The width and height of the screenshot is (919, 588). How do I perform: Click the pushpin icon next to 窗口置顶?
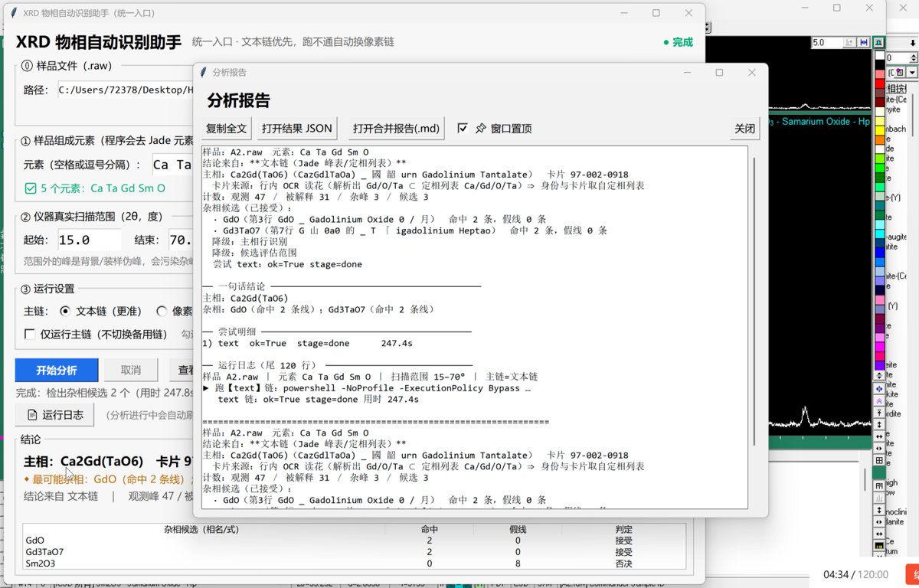[480, 128]
